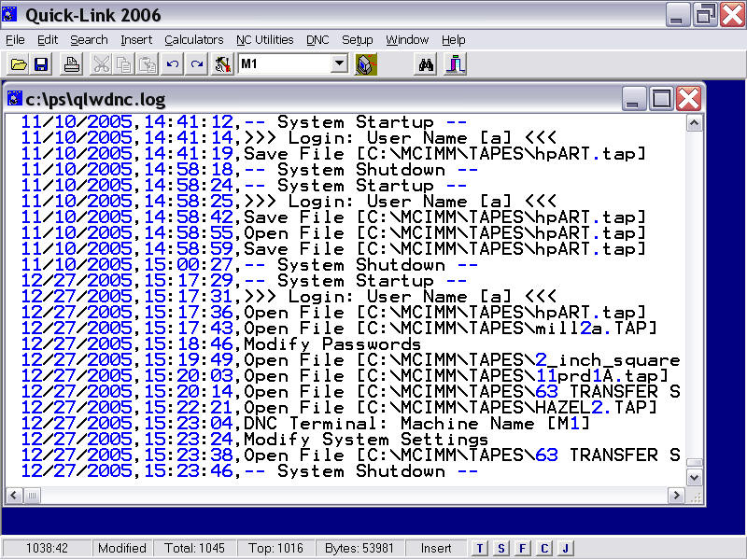Save the file with the floppy disk icon
Image resolution: width=747 pixels, height=560 pixels.
coord(41,64)
